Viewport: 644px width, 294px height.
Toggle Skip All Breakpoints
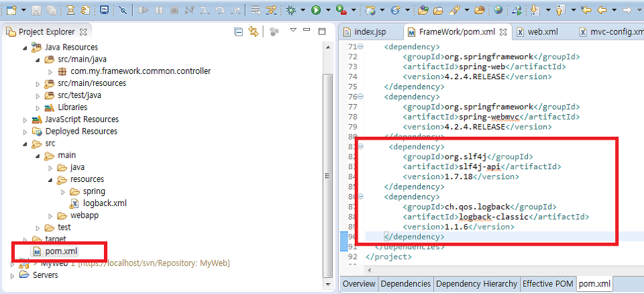point(123,10)
